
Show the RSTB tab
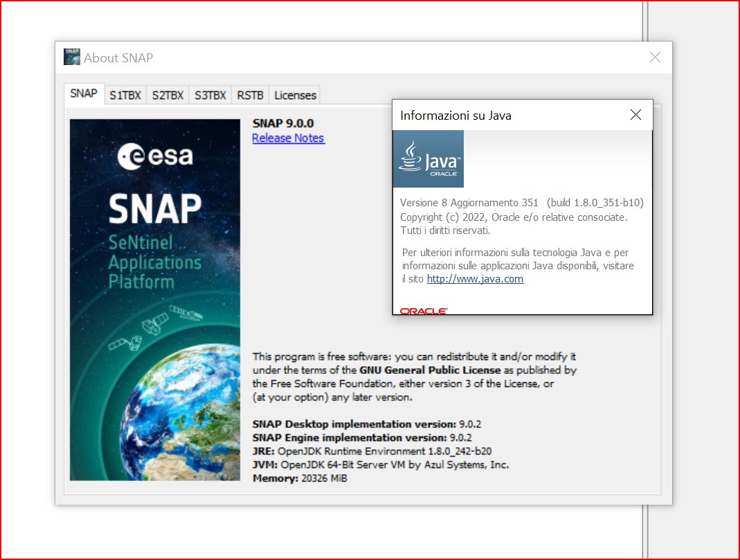point(250,96)
